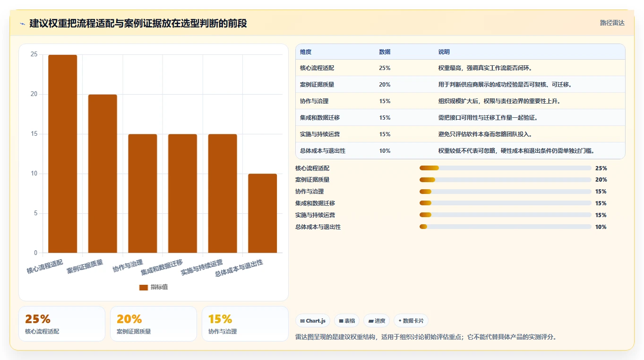Click the 路径雷达 tag in the header
The width and height of the screenshot is (644, 360).
coord(612,23)
